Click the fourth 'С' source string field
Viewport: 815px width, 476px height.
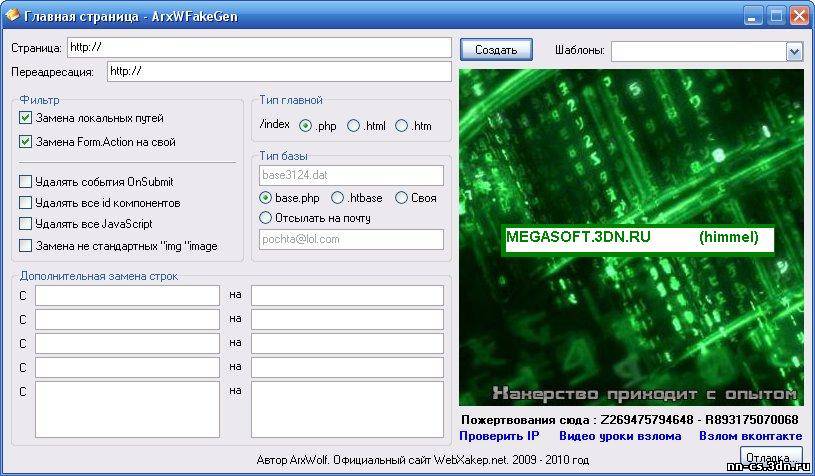tap(127, 367)
